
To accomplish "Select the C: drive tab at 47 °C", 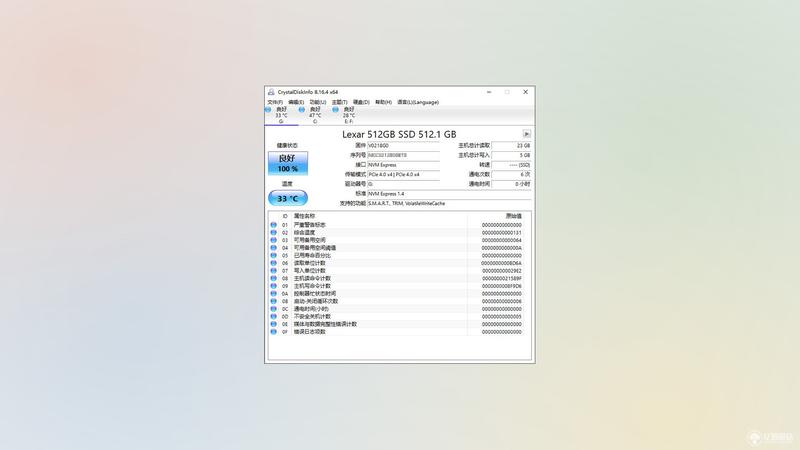I will [x=315, y=115].
